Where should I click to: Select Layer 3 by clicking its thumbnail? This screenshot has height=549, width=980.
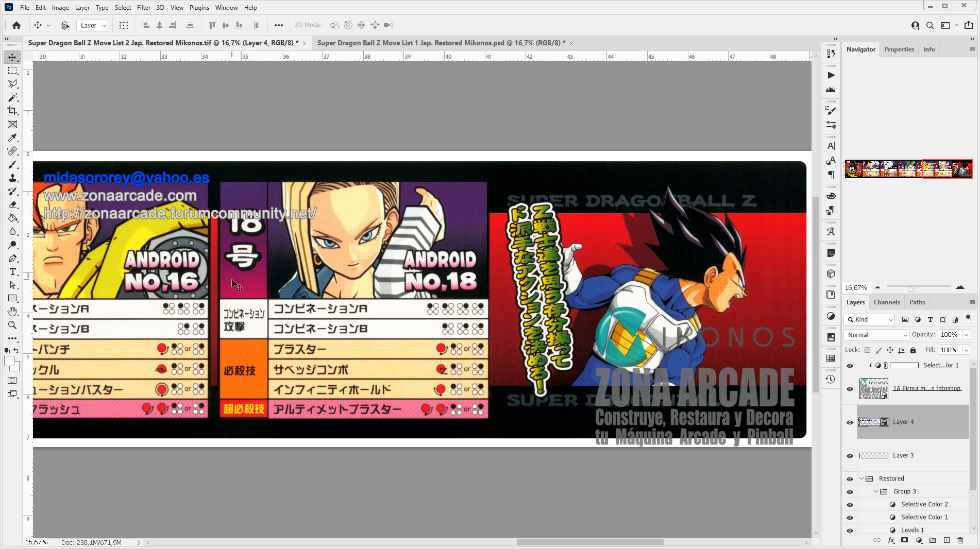click(x=874, y=456)
